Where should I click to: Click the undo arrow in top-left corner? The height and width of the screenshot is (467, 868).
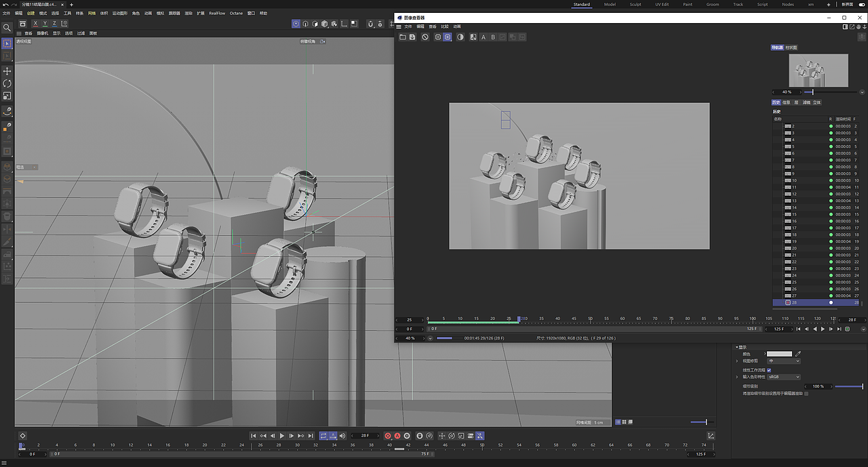(5, 4)
